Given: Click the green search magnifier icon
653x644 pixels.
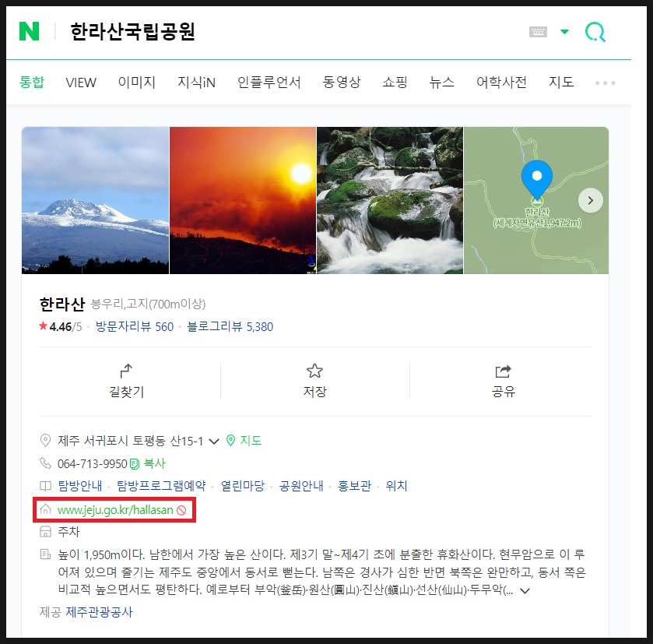Looking at the screenshot, I should [595, 32].
